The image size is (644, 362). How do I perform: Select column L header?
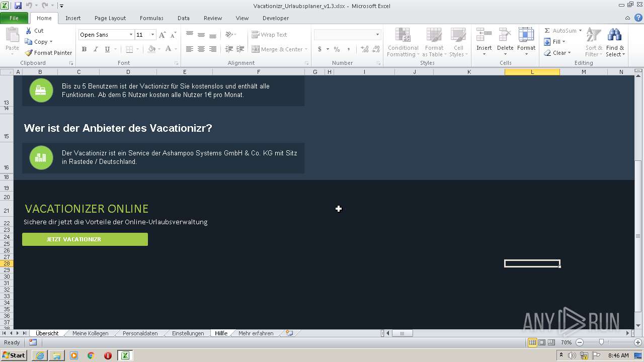coord(532,72)
